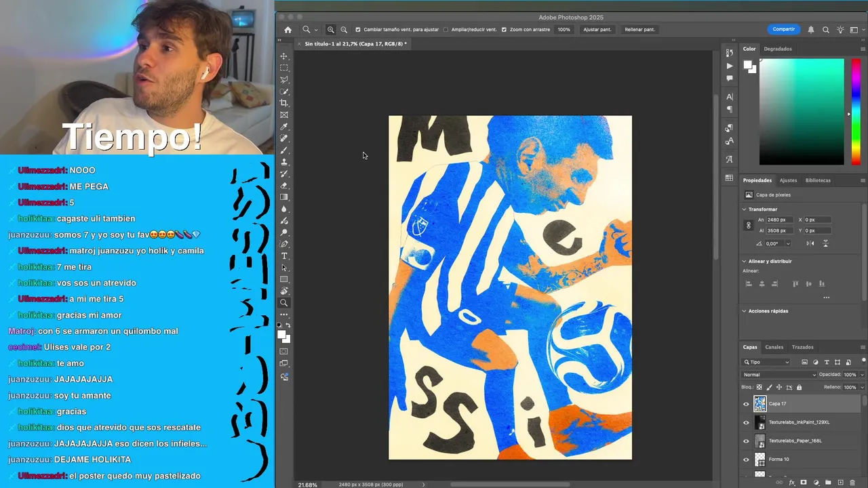868x488 pixels.
Task: Select the Spot Healing Brush tool
Action: point(284,138)
